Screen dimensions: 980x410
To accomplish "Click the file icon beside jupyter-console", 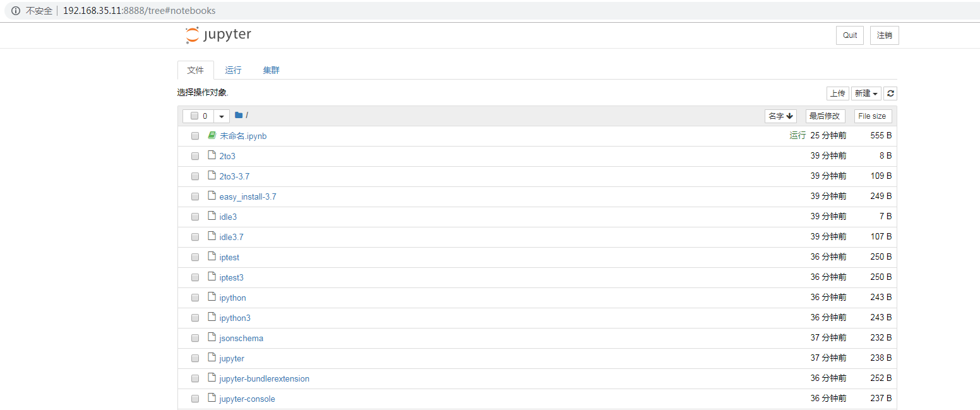I will tap(212, 399).
